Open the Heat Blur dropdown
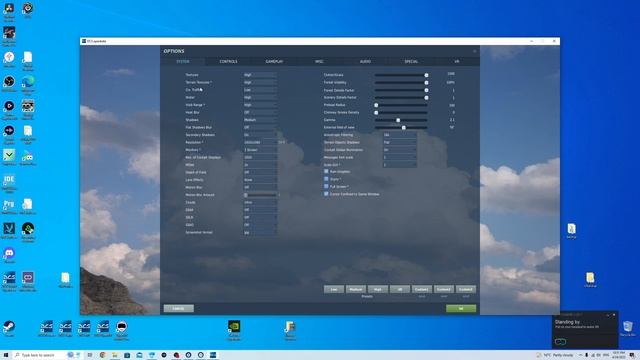The image size is (640, 360). click(x=260, y=112)
